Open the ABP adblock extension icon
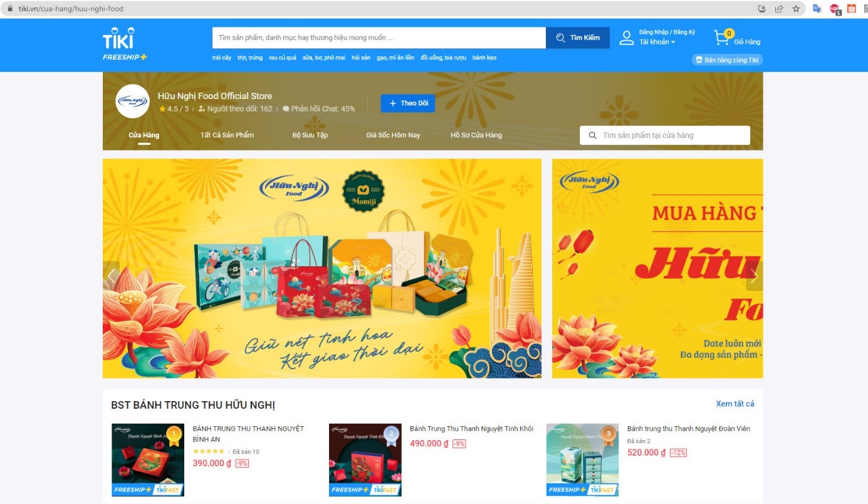This screenshot has width=868, height=504. point(835,9)
